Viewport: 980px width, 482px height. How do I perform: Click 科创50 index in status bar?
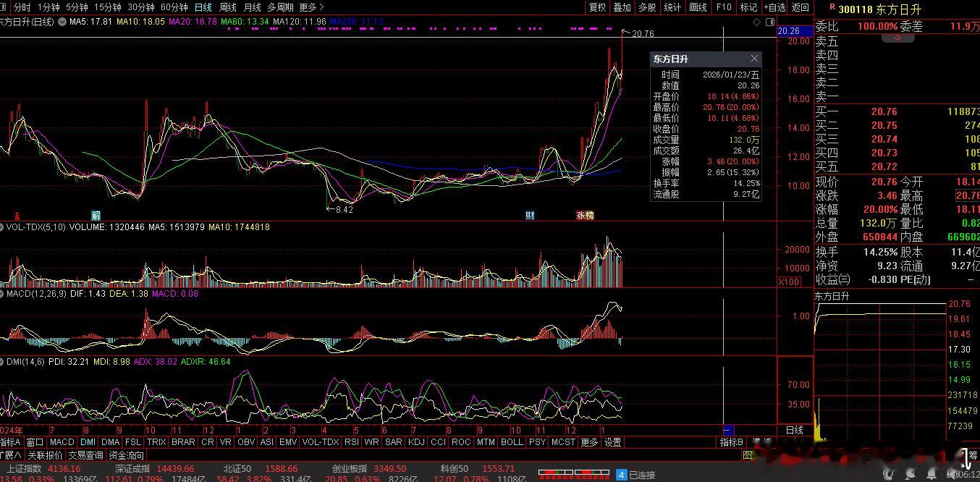[455, 469]
